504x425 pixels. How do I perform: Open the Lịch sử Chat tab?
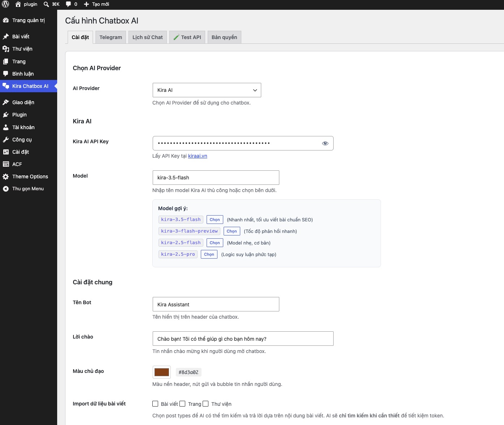pyautogui.click(x=148, y=37)
